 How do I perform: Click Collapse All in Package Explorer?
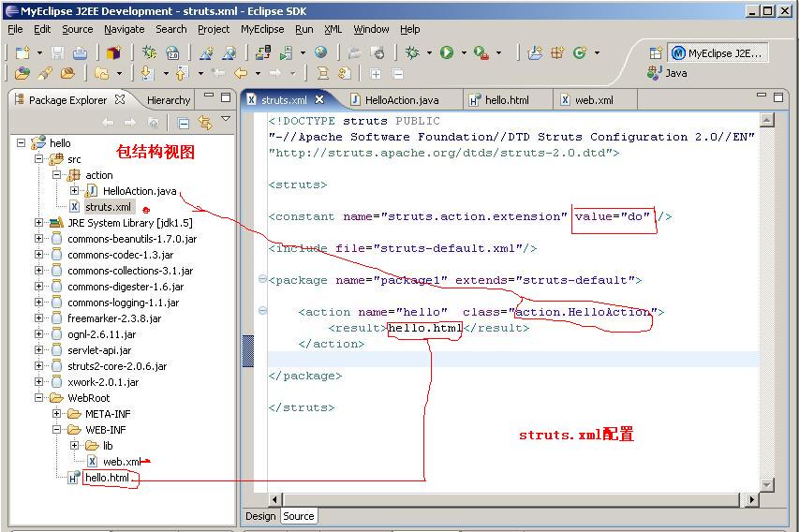pos(184,123)
